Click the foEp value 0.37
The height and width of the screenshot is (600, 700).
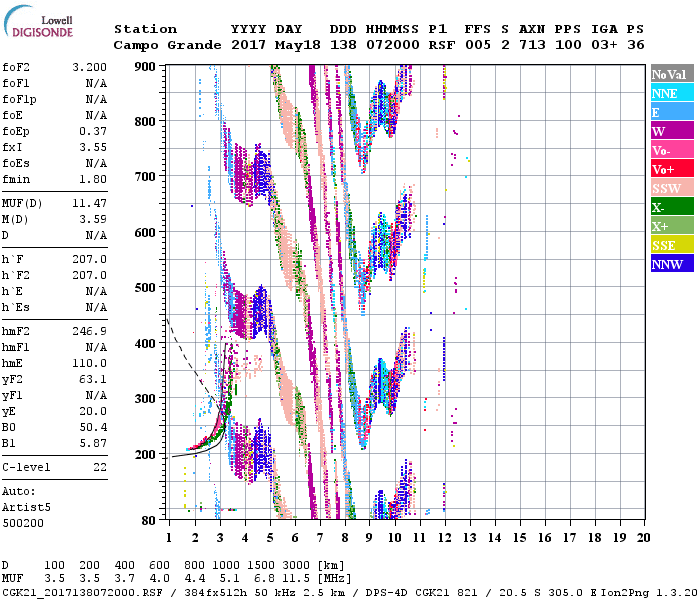93,132
